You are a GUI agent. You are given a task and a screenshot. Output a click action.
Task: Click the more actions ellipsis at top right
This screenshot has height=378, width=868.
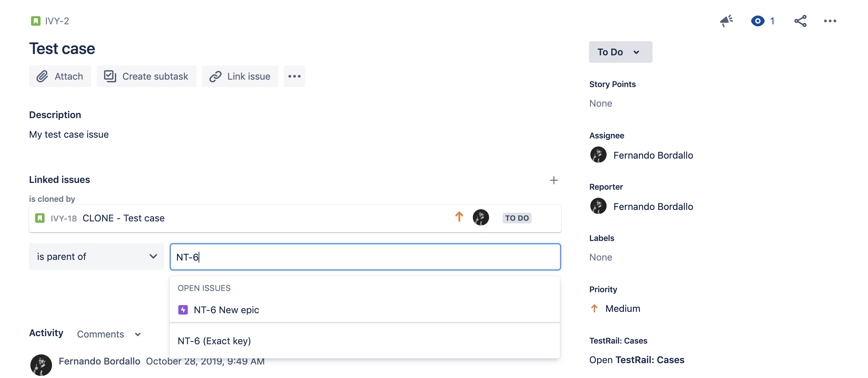click(831, 21)
